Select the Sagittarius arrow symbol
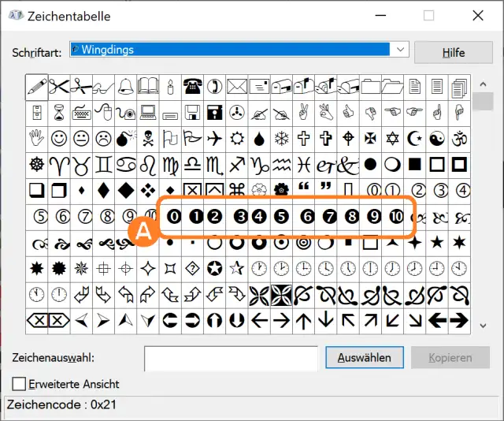The height and width of the screenshot is (421, 504). [237, 165]
